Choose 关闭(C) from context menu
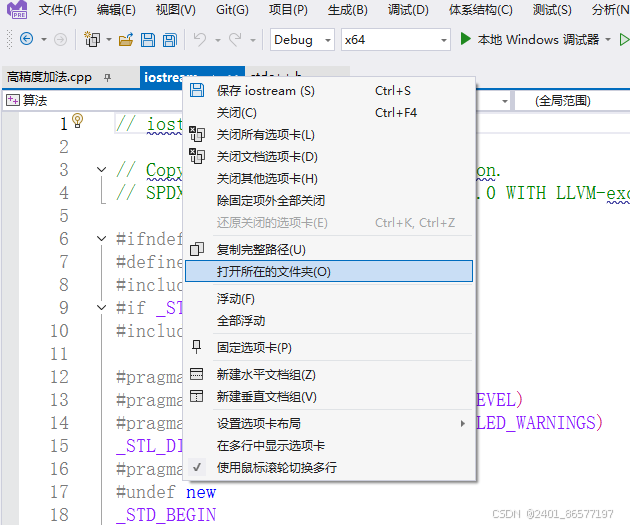630x525 pixels. (x=329, y=113)
